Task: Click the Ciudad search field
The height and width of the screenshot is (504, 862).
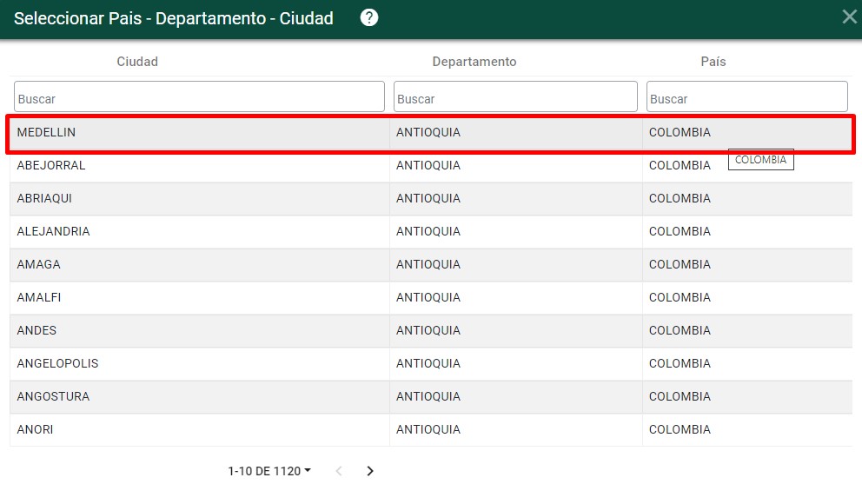Action: point(199,97)
